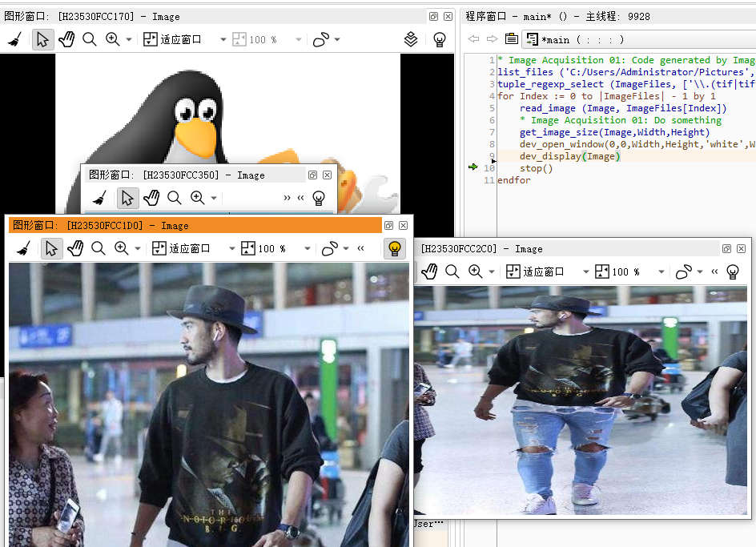Toggle lightbulb in FCC350 window
This screenshot has height=547, width=756.
pyautogui.click(x=319, y=198)
